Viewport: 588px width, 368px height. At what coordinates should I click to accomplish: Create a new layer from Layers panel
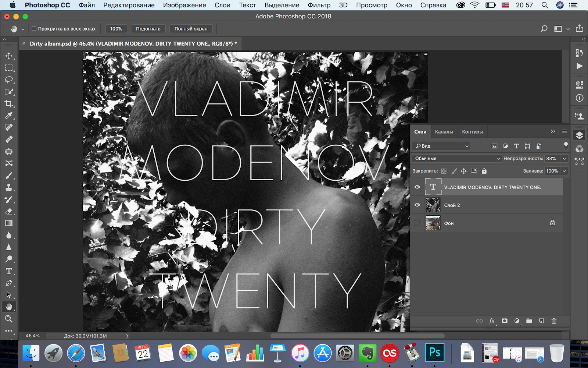pyautogui.click(x=542, y=321)
